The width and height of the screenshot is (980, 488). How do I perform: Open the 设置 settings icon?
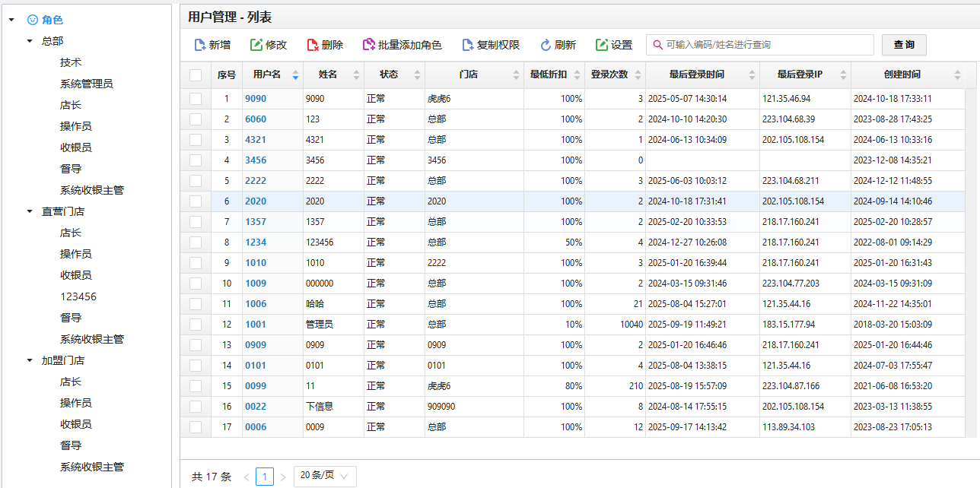[x=602, y=45]
